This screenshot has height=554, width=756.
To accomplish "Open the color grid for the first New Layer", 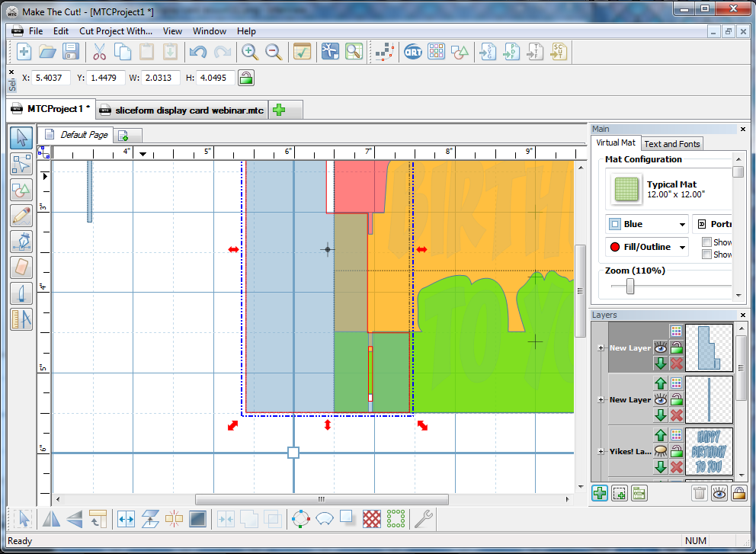I will (677, 331).
